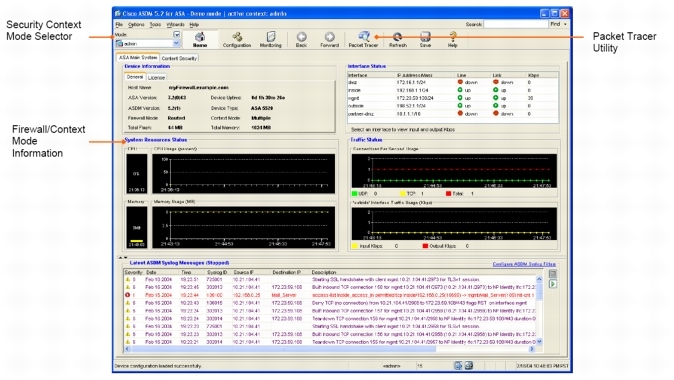This screenshot has height=380, width=674.
Task: Select the syslog row timed 19:23:51
Action: point(330,279)
